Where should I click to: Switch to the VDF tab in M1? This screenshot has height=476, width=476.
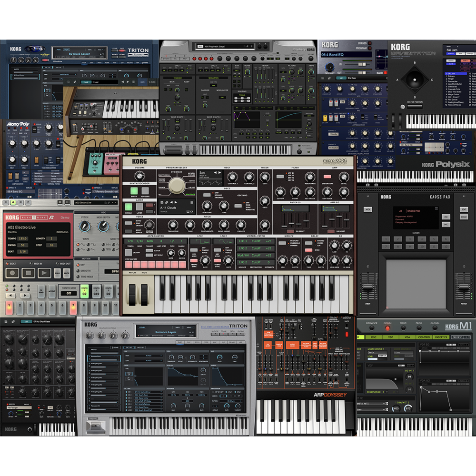point(390,337)
